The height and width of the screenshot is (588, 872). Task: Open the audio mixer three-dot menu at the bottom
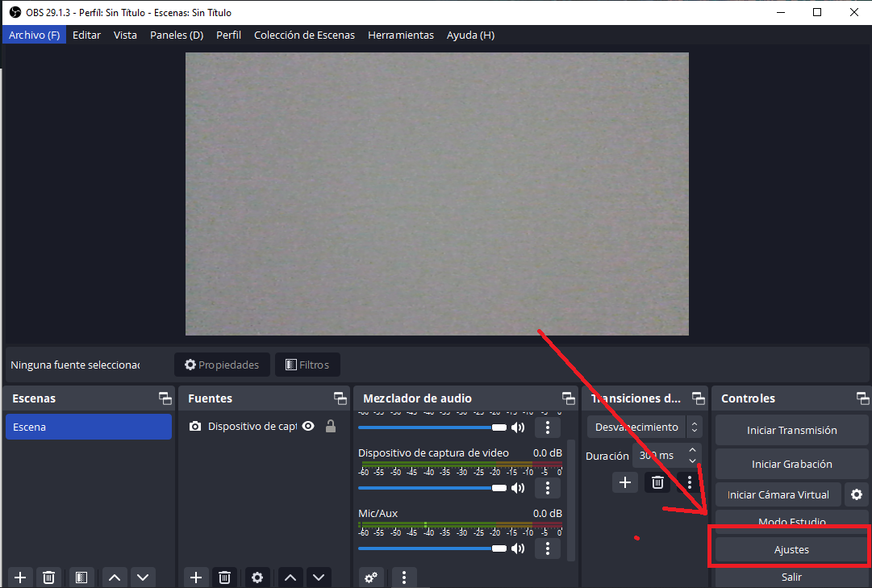pyautogui.click(x=403, y=577)
